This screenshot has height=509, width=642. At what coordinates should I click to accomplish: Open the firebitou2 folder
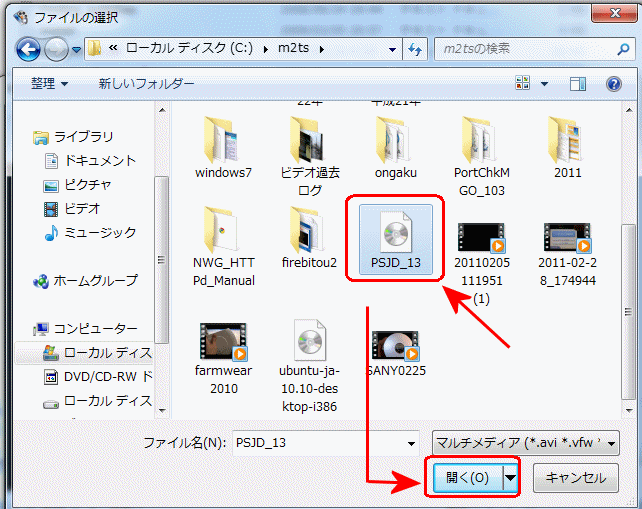click(309, 236)
